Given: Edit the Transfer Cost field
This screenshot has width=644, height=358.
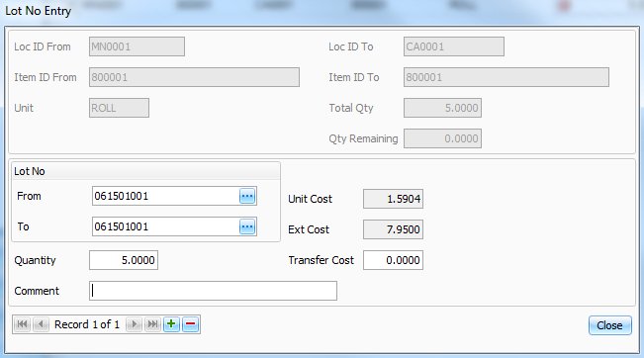Looking at the screenshot, I should [393, 260].
